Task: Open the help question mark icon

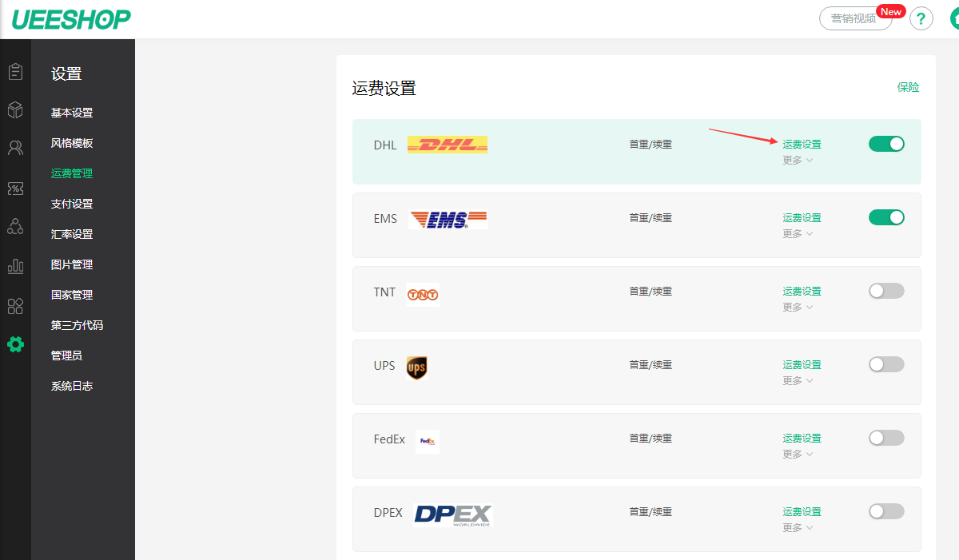Action: (921, 18)
